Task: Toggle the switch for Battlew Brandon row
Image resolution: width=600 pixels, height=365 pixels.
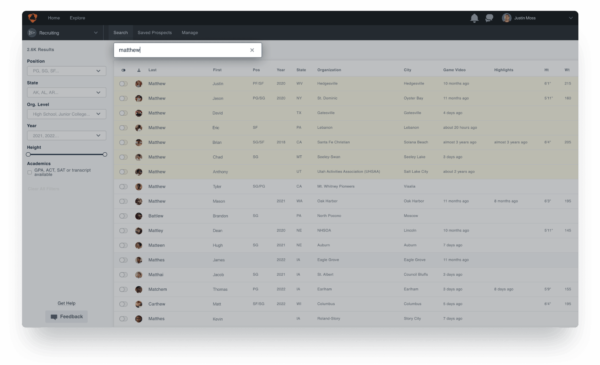Action: tap(123, 216)
